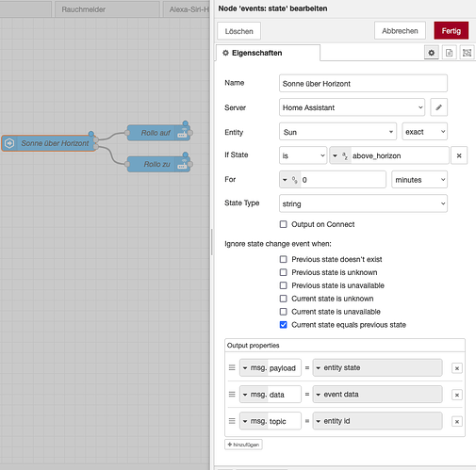The width and height of the screenshot is (476, 470).
Task: Click the Abbrechen button to cancel
Action: point(400,31)
